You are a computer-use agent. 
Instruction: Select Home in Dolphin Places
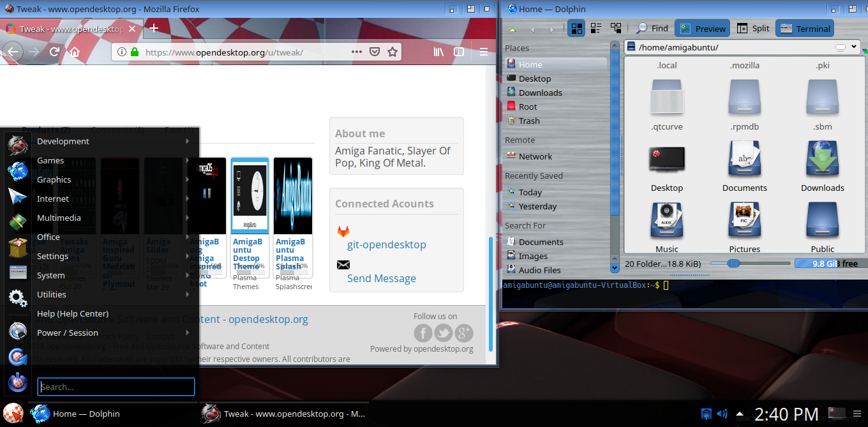[x=555, y=64]
